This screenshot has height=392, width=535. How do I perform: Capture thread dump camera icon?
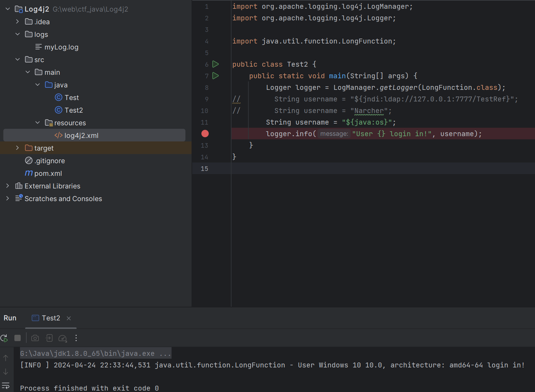click(35, 338)
